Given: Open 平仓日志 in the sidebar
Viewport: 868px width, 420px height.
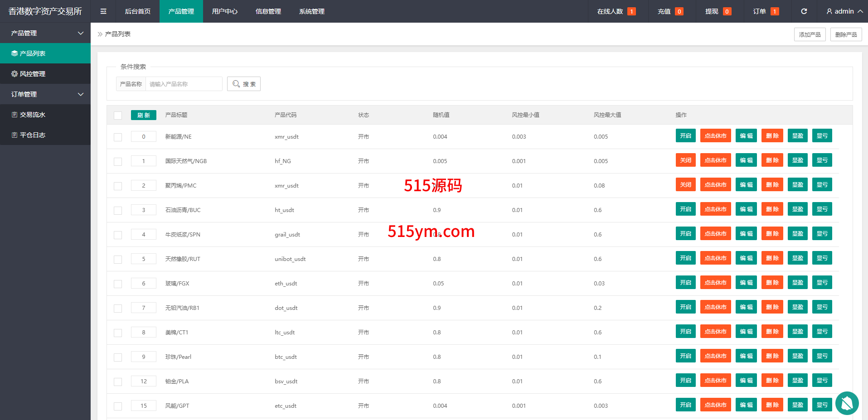Looking at the screenshot, I should (45, 135).
